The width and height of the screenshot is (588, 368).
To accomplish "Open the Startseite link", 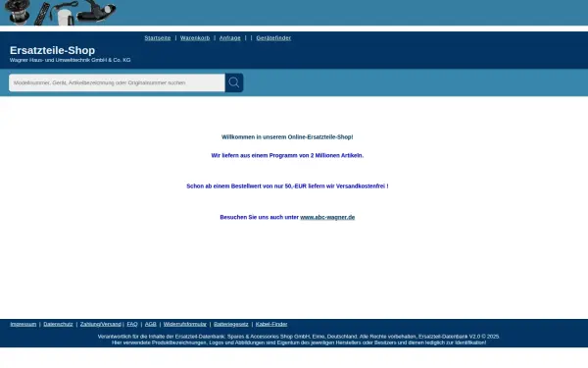I will tap(158, 38).
